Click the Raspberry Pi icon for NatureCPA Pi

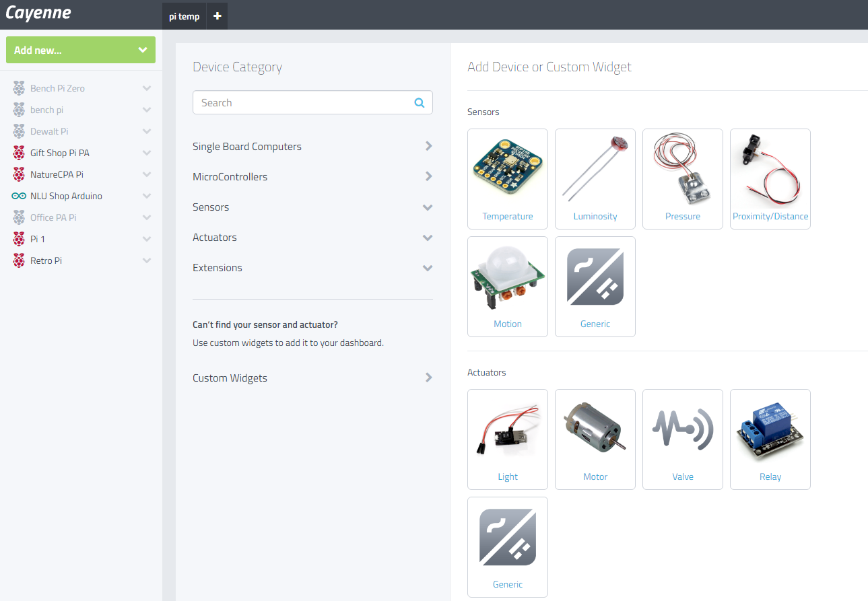click(x=19, y=174)
